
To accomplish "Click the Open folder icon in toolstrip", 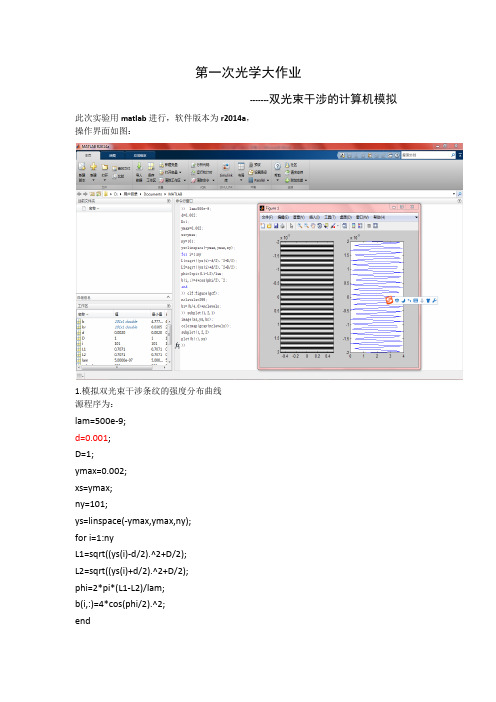I will point(105,167).
